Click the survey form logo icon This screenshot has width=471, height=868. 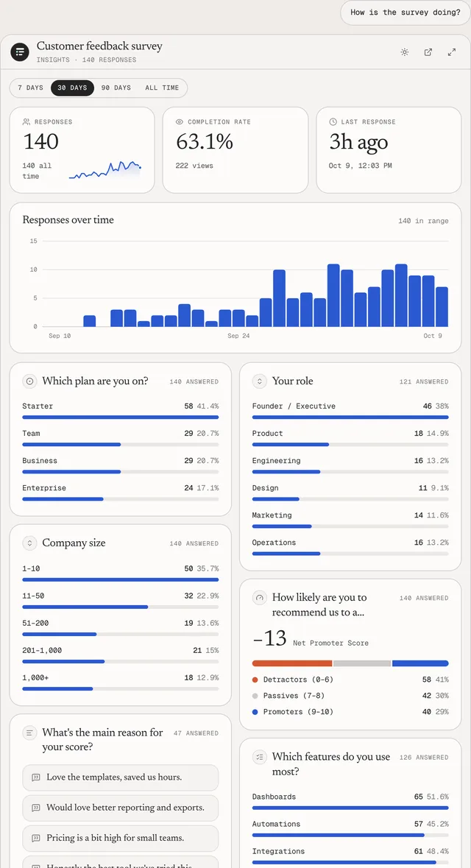pyautogui.click(x=20, y=52)
